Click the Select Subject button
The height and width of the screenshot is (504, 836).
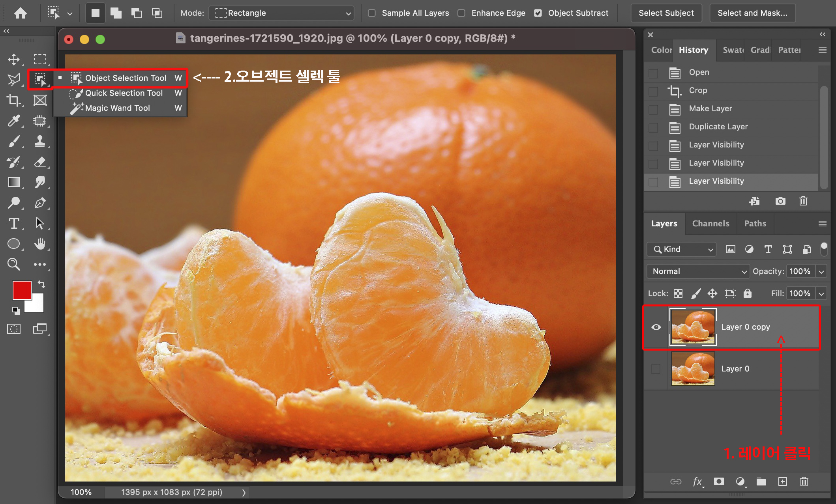[x=666, y=13]
